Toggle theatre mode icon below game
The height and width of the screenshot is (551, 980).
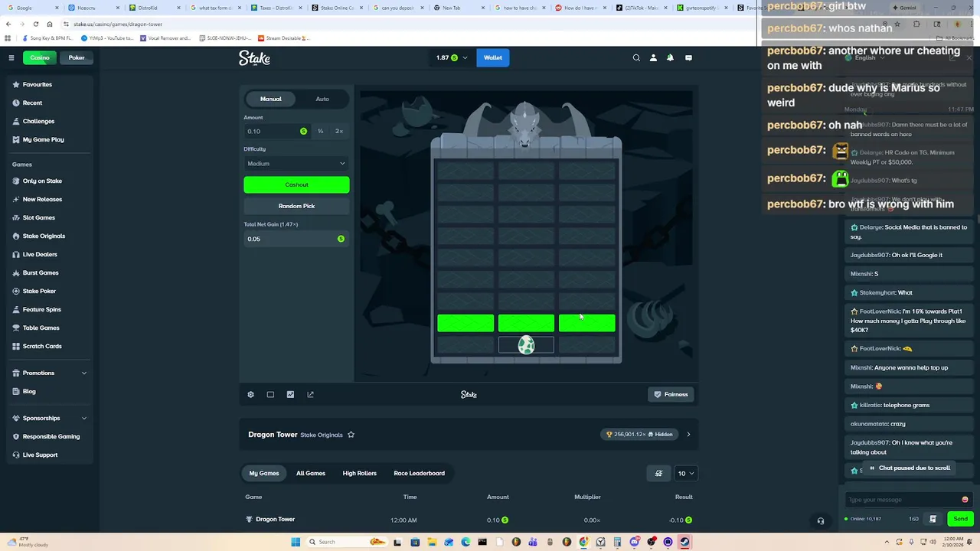270,394
